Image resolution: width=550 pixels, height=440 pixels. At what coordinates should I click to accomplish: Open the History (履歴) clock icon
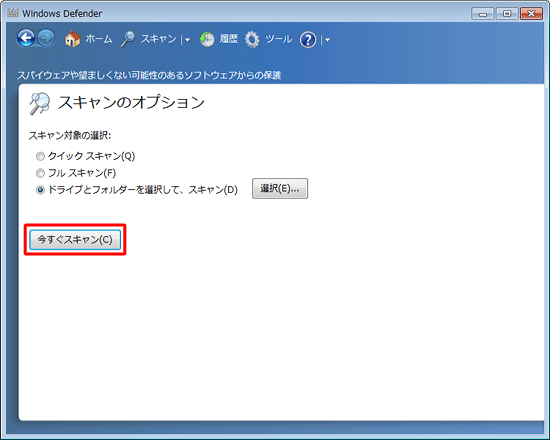tap(207, 39)
